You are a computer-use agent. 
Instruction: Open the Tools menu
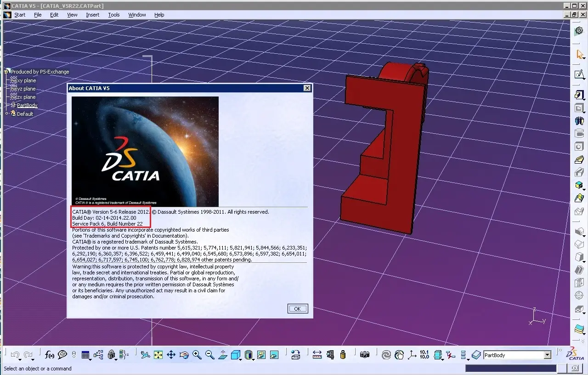[114, 15]
